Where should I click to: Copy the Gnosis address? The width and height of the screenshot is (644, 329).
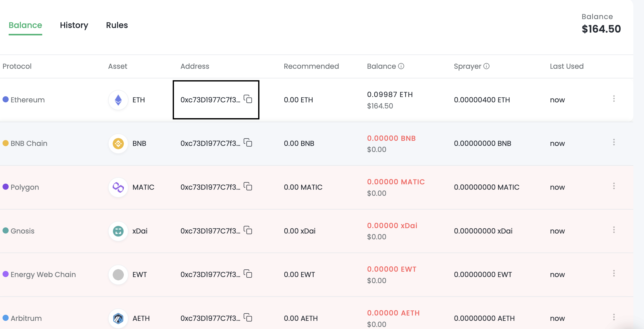click(248, 230)
